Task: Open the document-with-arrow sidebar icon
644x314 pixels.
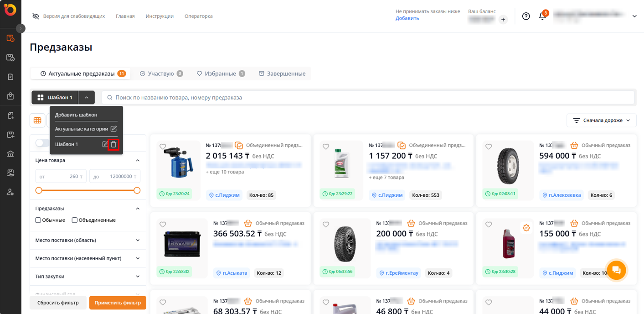Action: [x=10, y=115]
